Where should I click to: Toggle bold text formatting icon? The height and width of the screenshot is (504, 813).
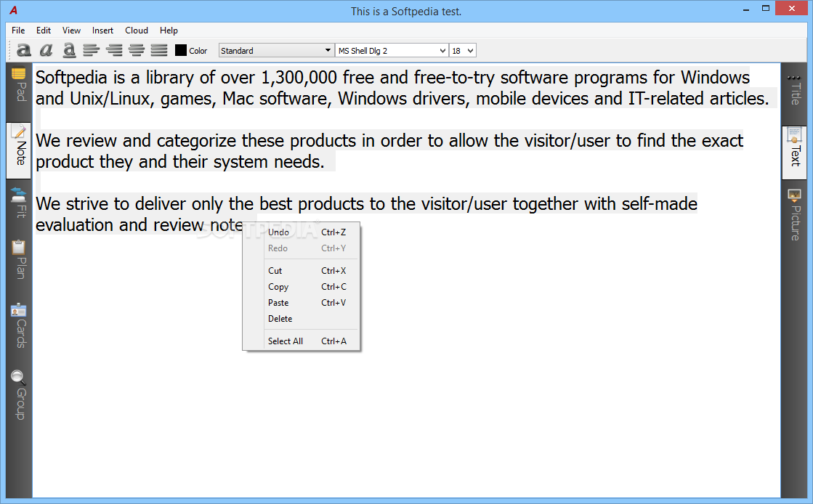point(24,50)
